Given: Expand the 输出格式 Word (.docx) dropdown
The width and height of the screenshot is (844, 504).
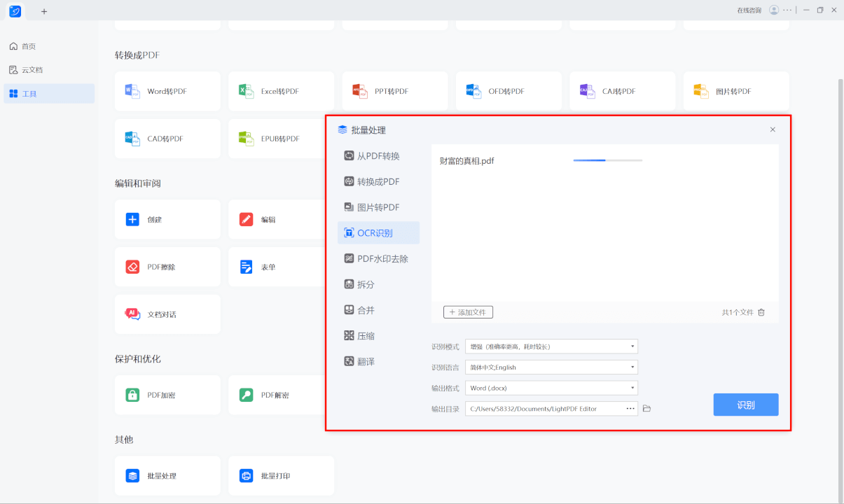Looking at the screenshot, I should [551, 388].
